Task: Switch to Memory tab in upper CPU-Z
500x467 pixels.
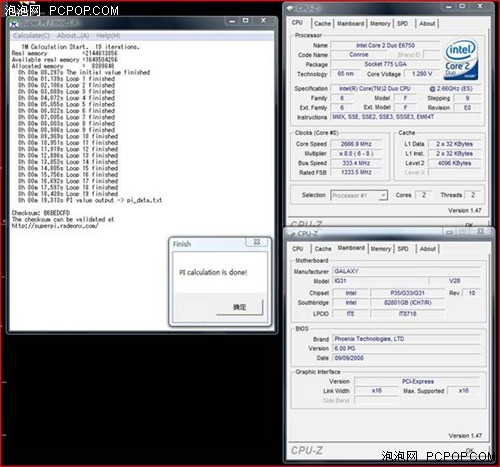Action: pyautogui.click(x=380, y=24)
